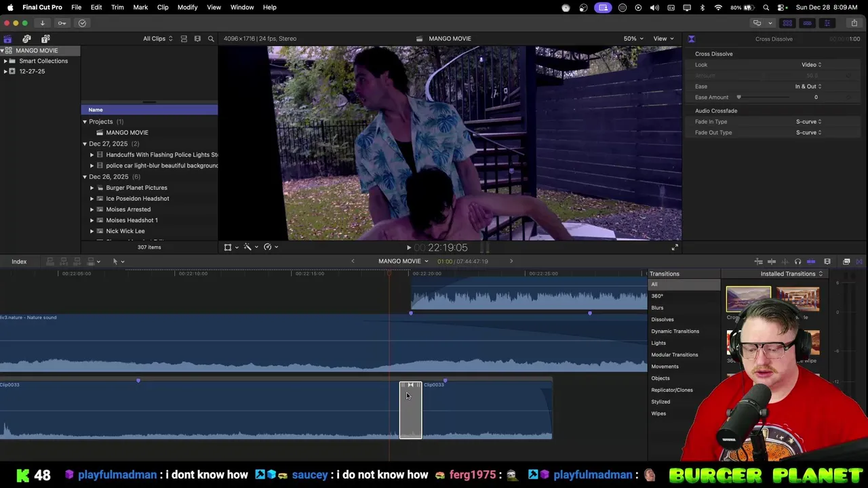
Task: Toggle solo headphones icon
Action: point(797,262)
